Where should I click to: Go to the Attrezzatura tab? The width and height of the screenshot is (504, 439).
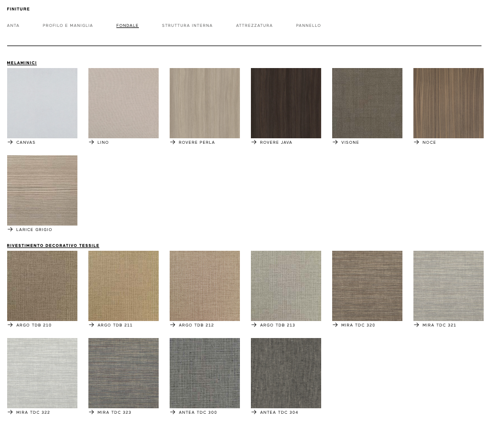coord(254,26)
